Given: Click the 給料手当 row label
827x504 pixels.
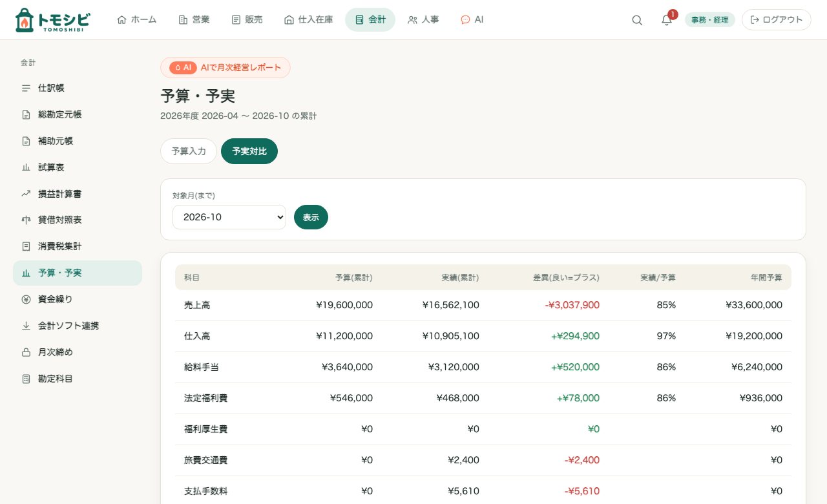Looking at the screenshot, I should point(202,367).
